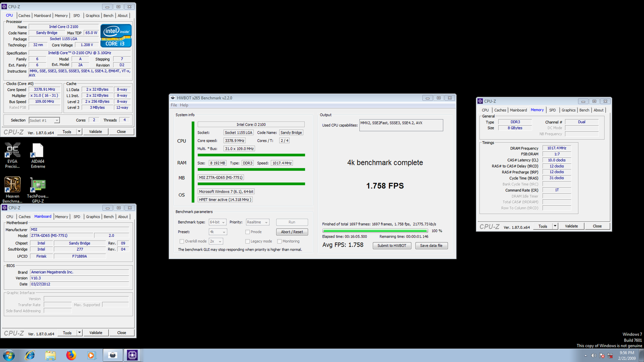Screen dimensions: 644x362
Task: Click CPU-Z icon in CPU window title bar
Action: [x=4, y=7]
